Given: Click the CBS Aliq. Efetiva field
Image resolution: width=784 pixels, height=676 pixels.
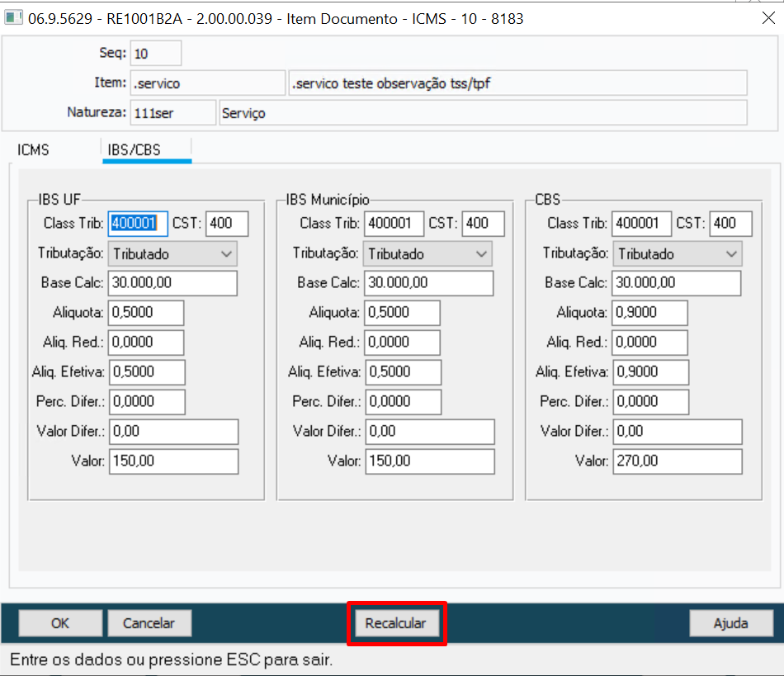Looking at the screenshot, I should point(650,372).
